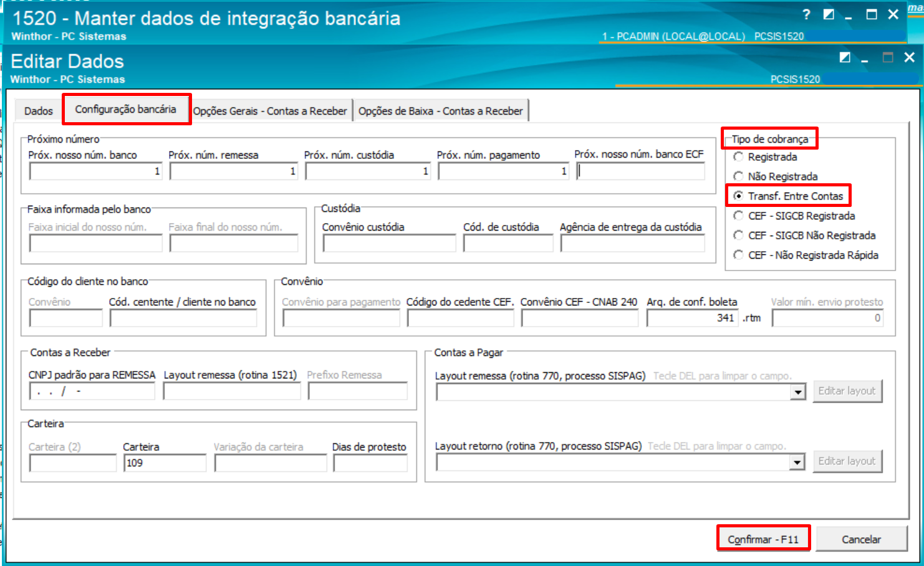Click Cód. centente / cliente no banco field
Image resolution: width=924 pixels, height=566 pixels.
click(x=183, y=318)
